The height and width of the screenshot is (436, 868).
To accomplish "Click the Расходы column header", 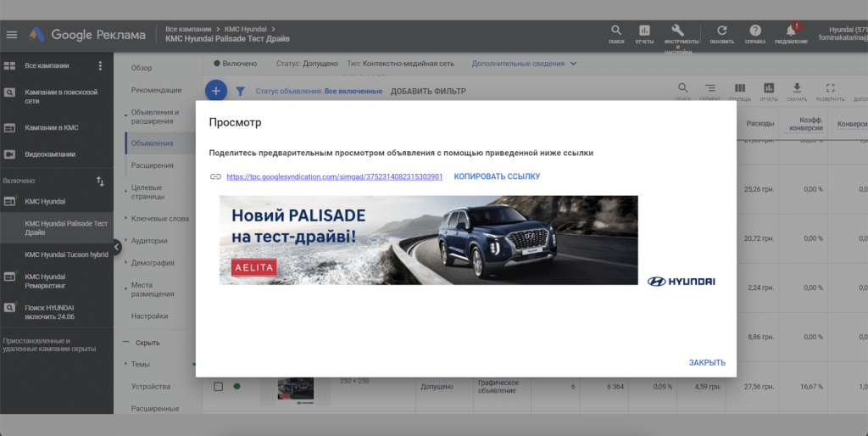I will (760, 123).
